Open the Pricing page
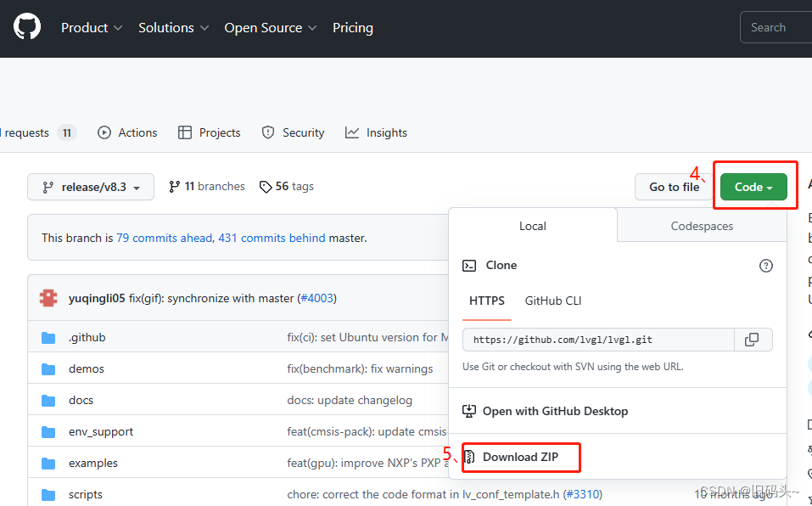This screenshot has width=812, height=506. [x=353, y=28]
